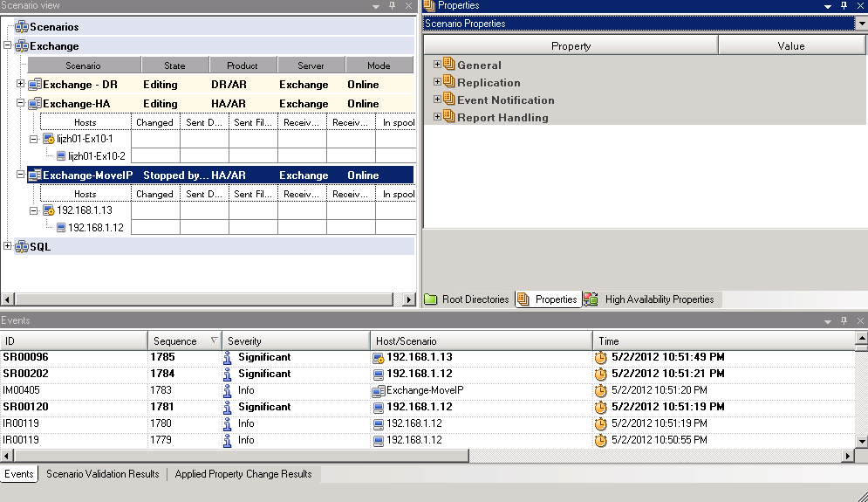Open the Scenario Validation Results tab

(102, 474)
